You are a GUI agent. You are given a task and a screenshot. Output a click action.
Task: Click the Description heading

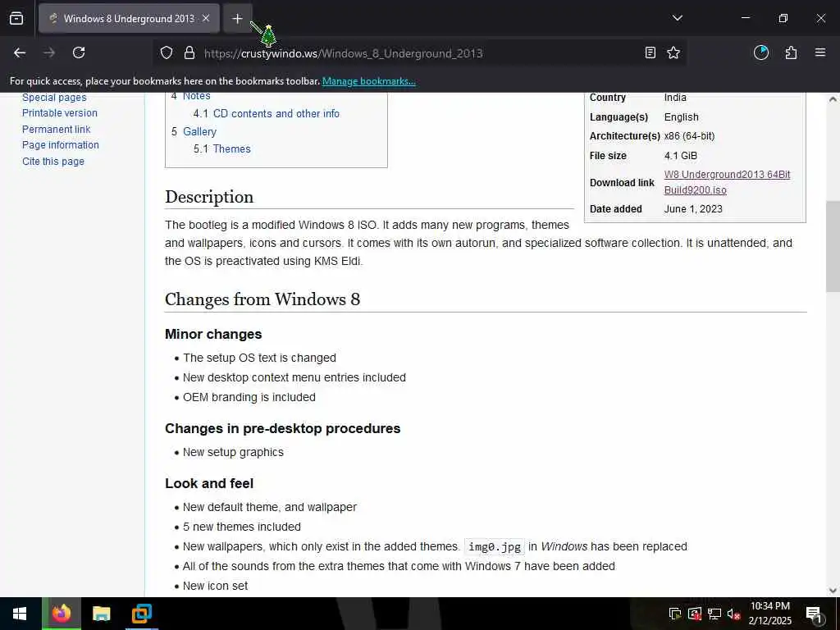click(209, 197)
